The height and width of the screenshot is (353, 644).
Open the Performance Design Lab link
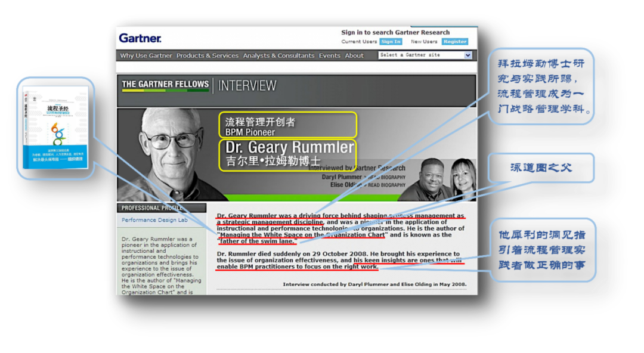pyautogui.click(x=154, y=220)
